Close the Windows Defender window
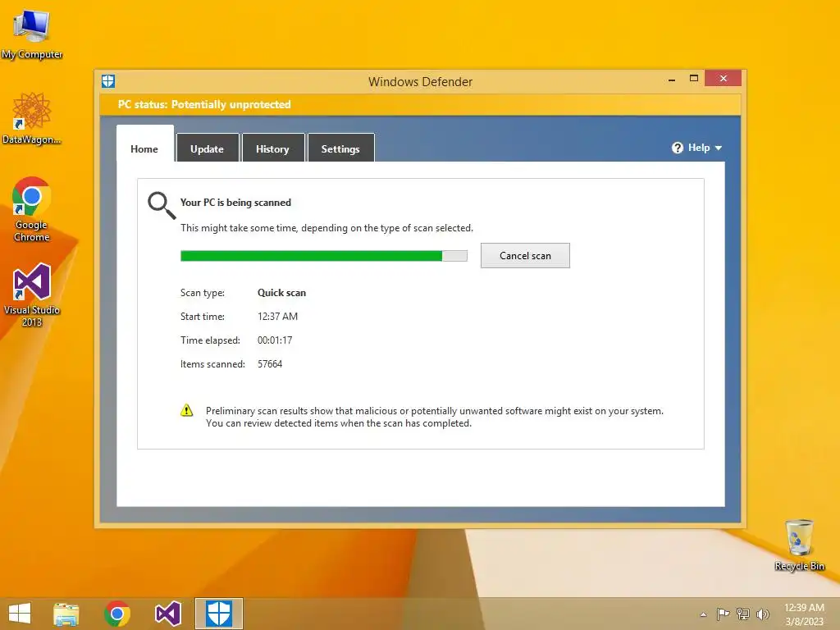The height and width of the screenshot is (630, 840). [x=724, y=78]
